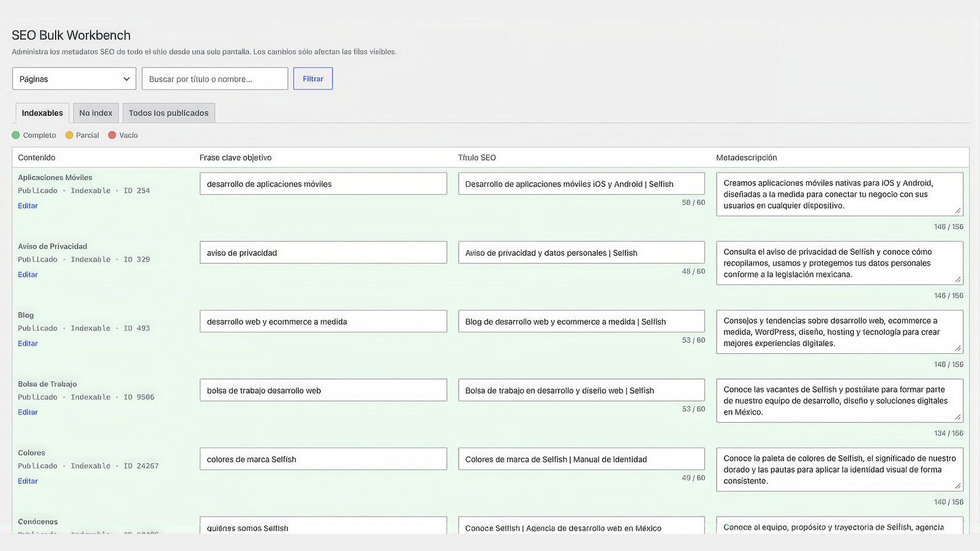980x551 pixels.
Task: Edit keyphrase 'aviso de privacidad' field
Action: (x=323, y=252)
